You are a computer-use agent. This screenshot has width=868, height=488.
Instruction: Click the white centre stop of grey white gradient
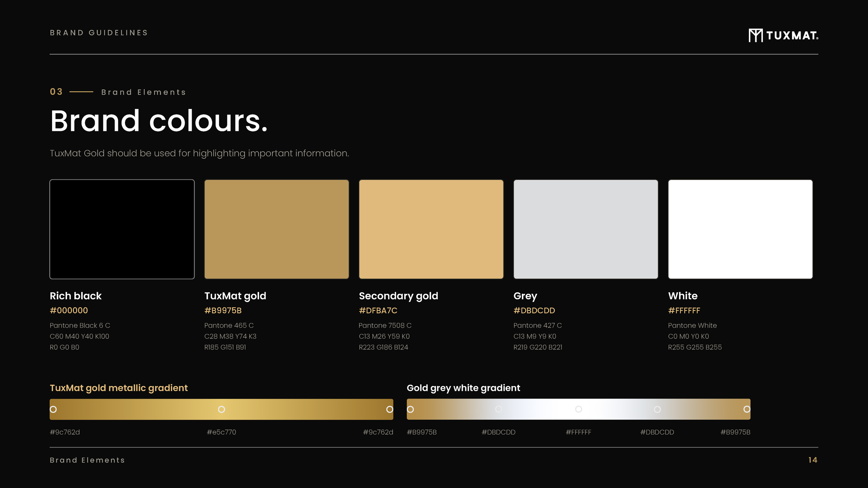tap(578, 409)
